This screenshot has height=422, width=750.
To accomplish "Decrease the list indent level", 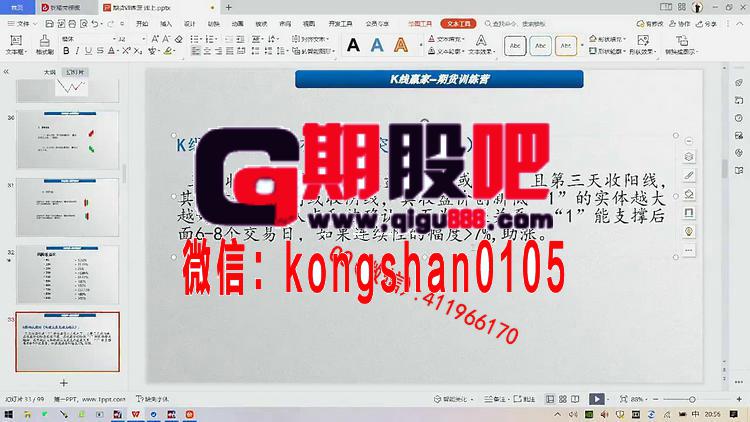I will (x=229, y=39).
